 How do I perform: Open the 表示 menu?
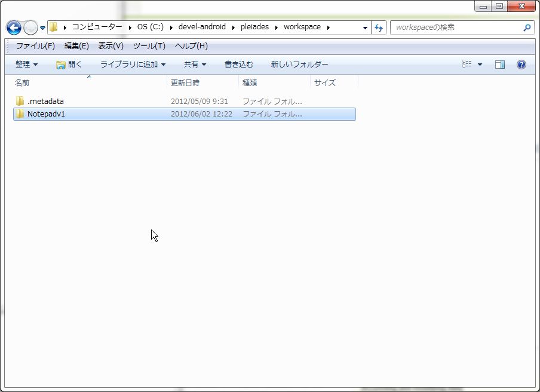click(110, 46)
